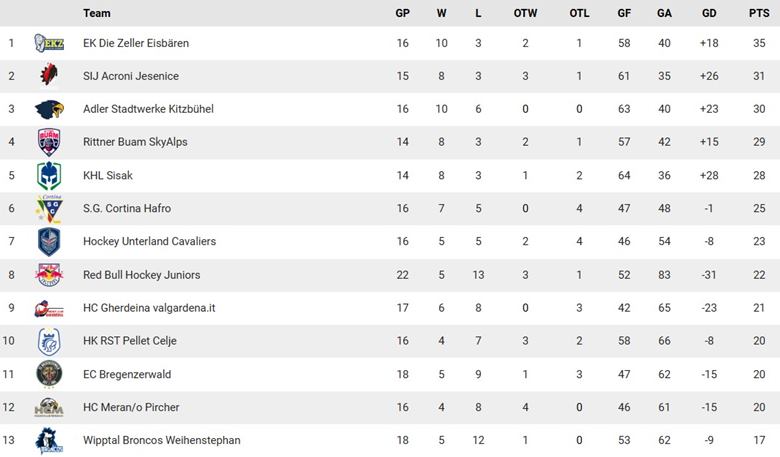Click the Adler Stadtwerke Kitzbühel eagle logo
The height and width of the screenshot is (457, 780).
[48, 109]
